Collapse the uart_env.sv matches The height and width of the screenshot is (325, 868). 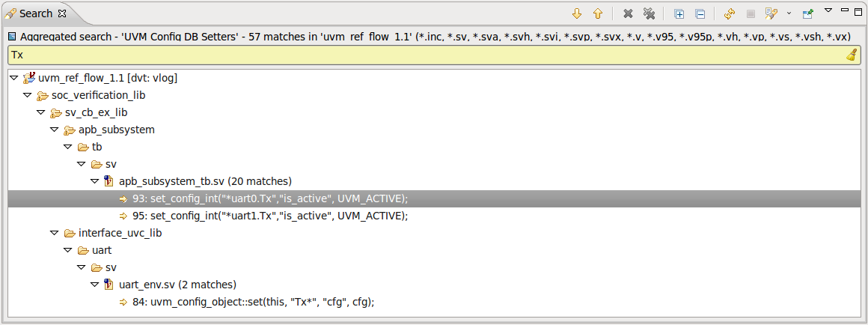pos(95,285)
